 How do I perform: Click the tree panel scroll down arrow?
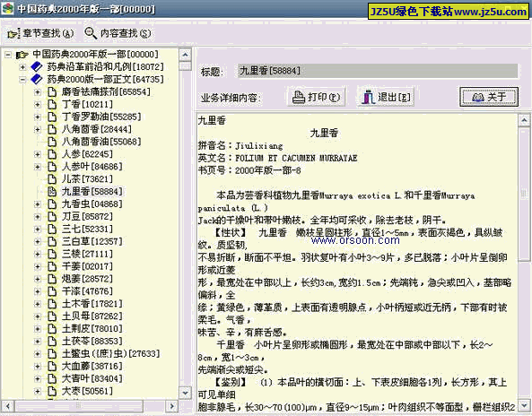tap(185, 394)
